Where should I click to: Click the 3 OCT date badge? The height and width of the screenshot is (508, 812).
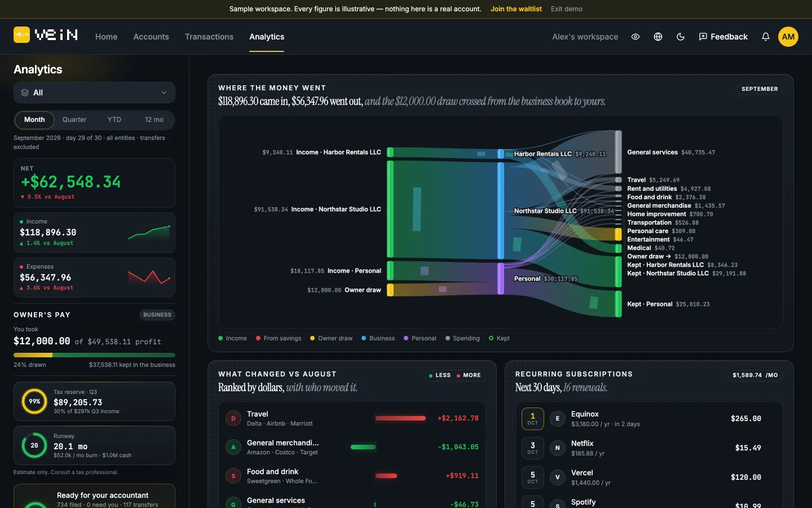[x=533, y=448]
